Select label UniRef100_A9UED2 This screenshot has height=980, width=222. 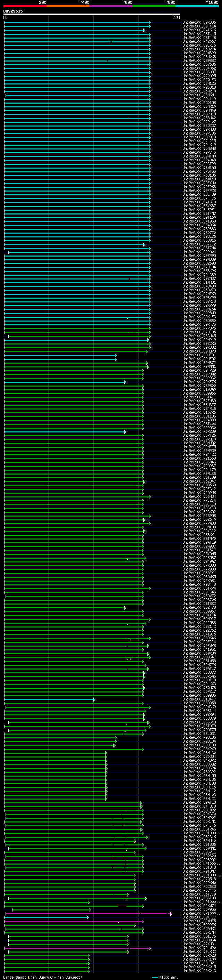click(x=199, y=359)
